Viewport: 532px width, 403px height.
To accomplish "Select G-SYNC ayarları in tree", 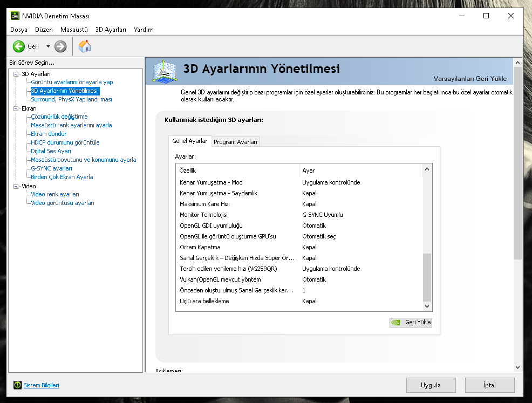I will pos(51,168).
